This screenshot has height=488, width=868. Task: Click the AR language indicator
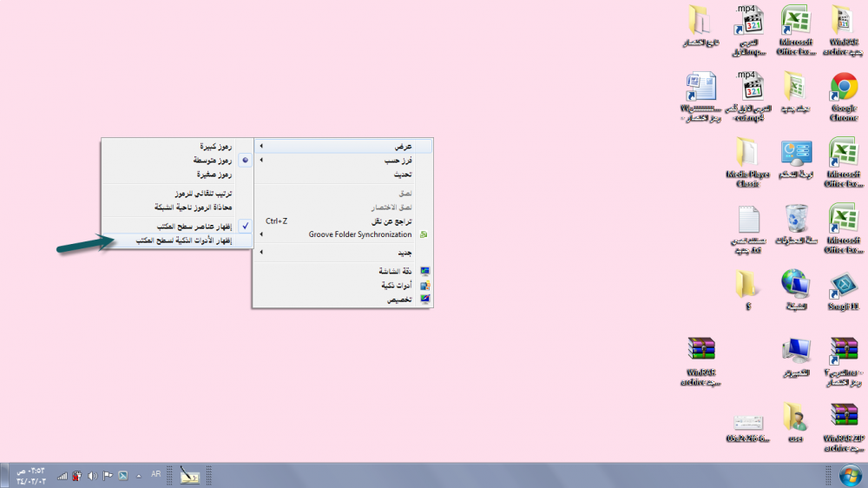click(156, 474)
